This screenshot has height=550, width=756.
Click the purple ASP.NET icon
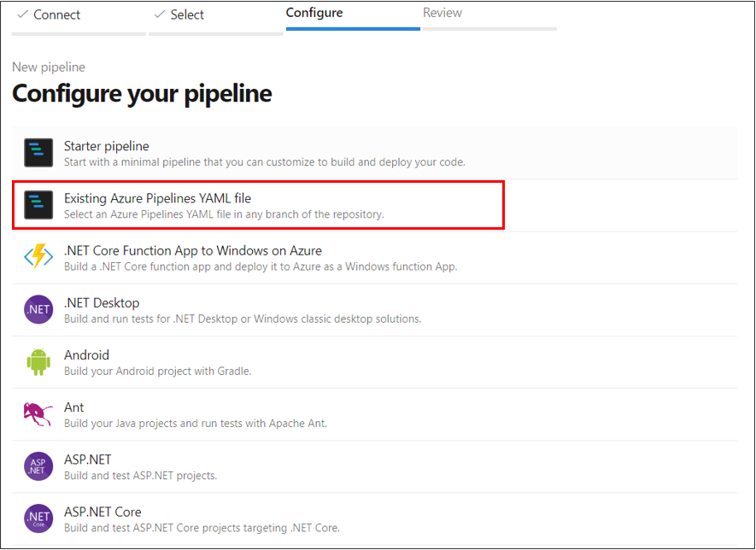click(38, 466)
